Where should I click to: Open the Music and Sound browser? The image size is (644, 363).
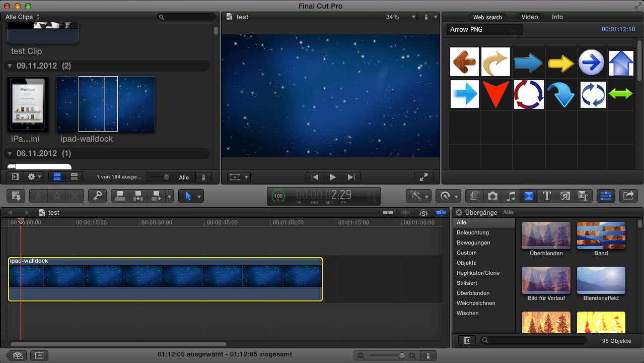coord(511,196)
